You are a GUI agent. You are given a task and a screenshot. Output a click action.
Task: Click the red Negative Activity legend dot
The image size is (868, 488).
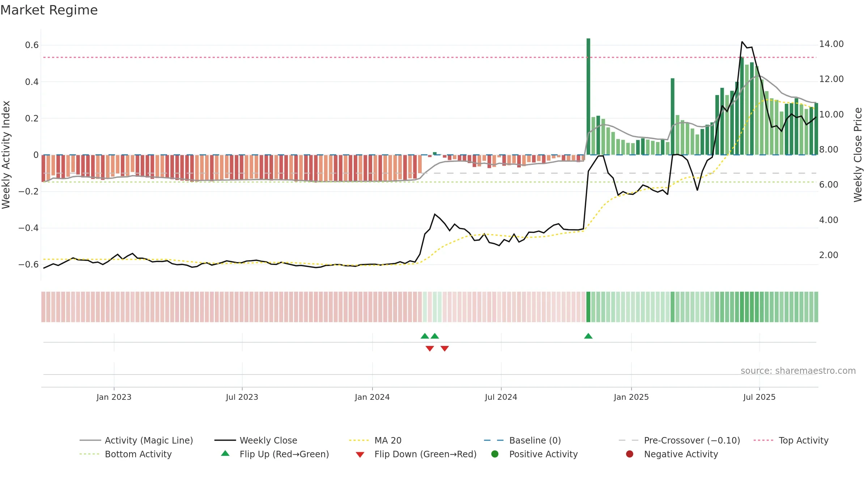point(630,454)
